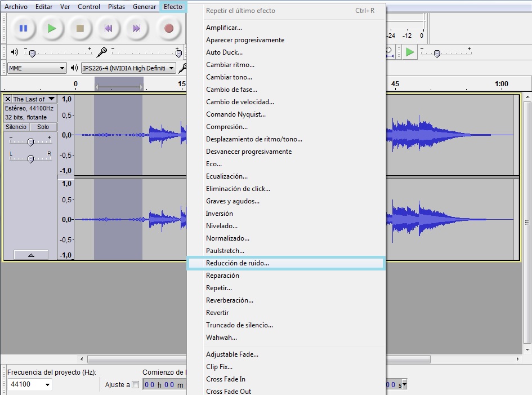Screen dimensions: 532x395
Task: Open the MME audio host dropdown
Action: 36,68
